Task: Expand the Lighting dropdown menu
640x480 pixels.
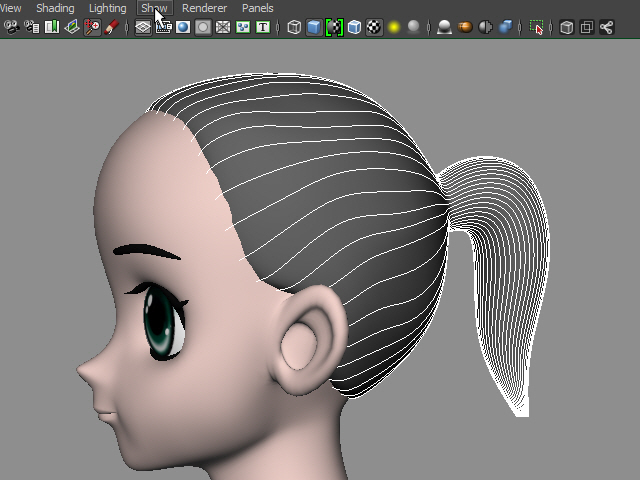Action: 108,8
